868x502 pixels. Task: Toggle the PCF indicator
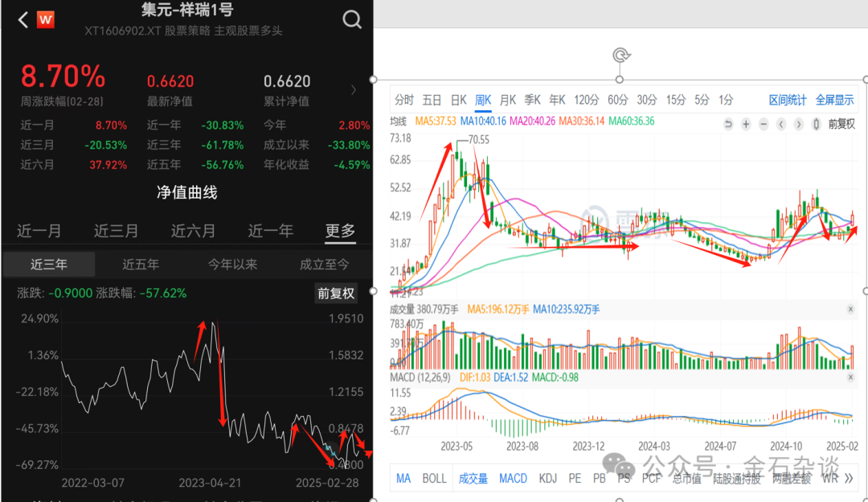pyautogui.click(x=652, y=478)
